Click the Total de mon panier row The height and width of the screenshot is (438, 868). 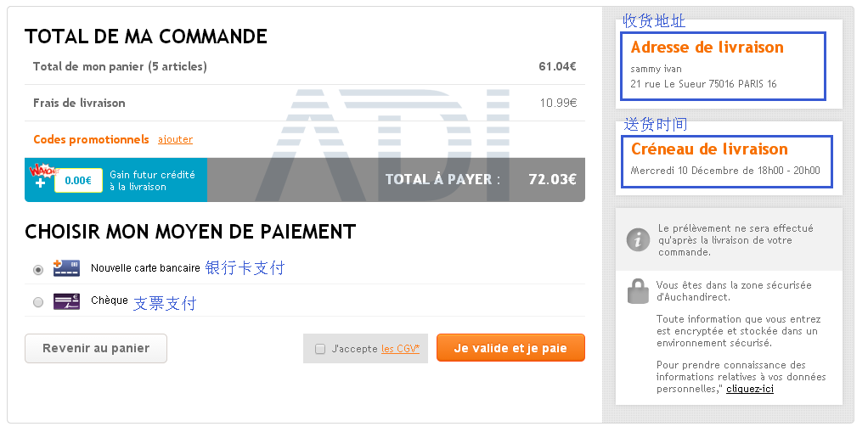304,66
